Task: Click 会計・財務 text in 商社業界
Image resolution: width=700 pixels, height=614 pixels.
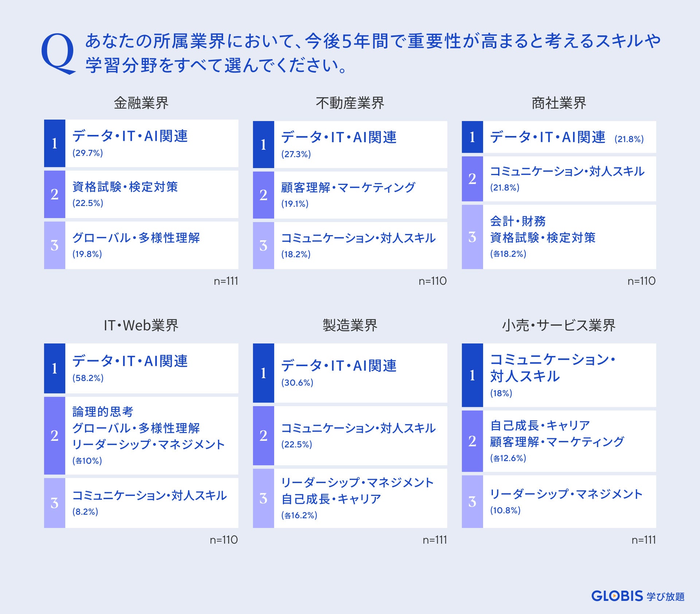Action: tap(518, 221)
